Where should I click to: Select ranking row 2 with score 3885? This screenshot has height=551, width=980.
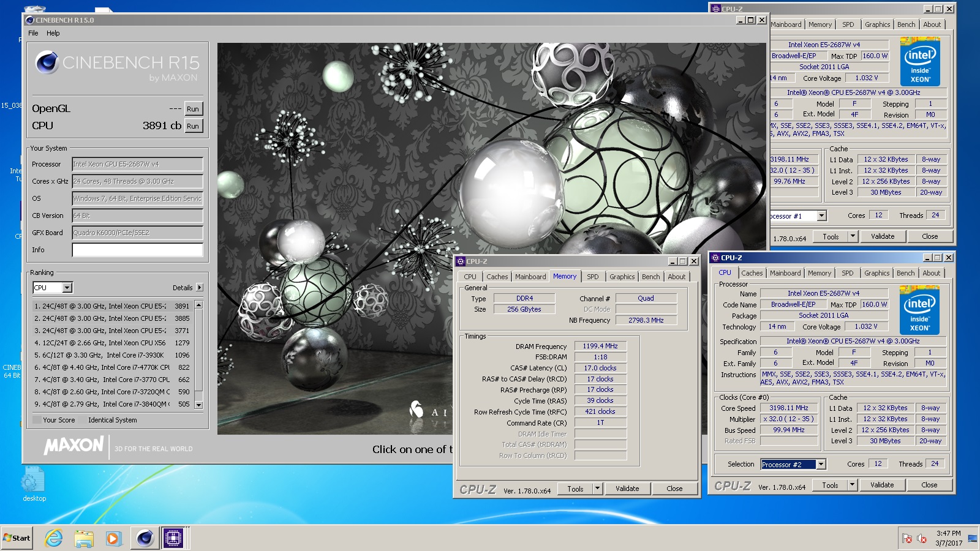coord(112,318)
